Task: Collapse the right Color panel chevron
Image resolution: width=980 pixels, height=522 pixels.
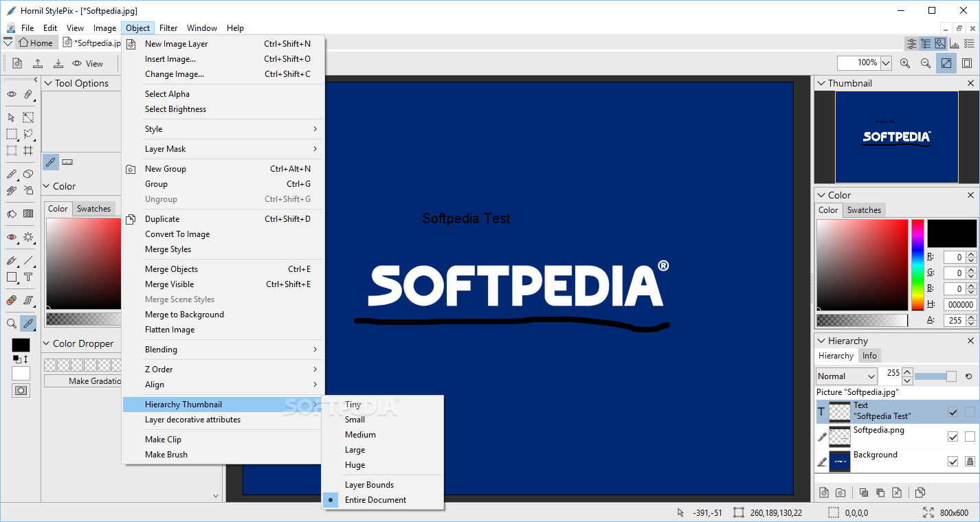Action: point(821,195)
